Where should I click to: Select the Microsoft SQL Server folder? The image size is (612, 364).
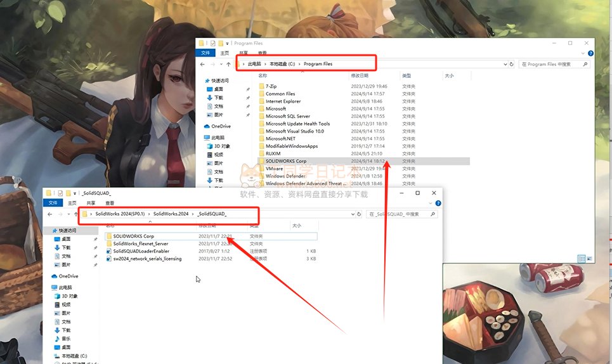288,116
